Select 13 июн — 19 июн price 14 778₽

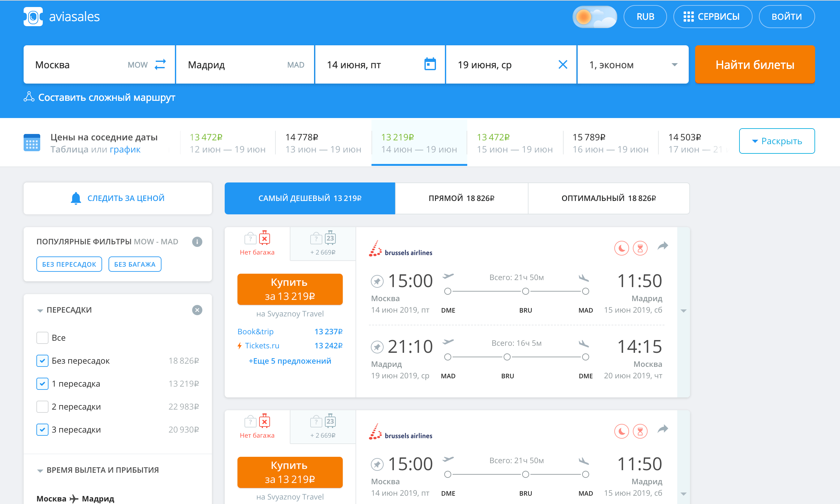323,143
